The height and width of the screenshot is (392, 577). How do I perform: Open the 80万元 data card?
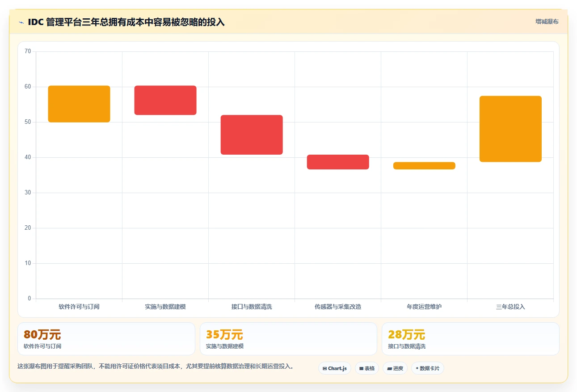click(106, 339)
